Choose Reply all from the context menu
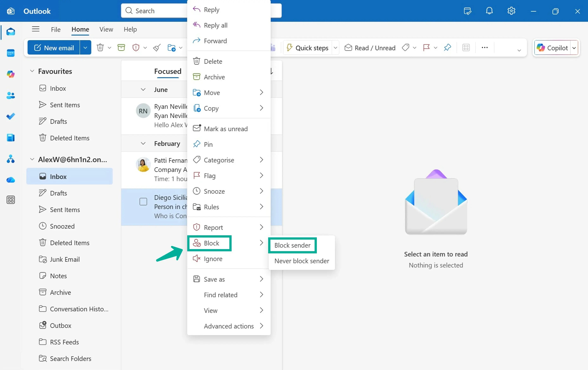588x370 pixels. [x=215, y=25]
